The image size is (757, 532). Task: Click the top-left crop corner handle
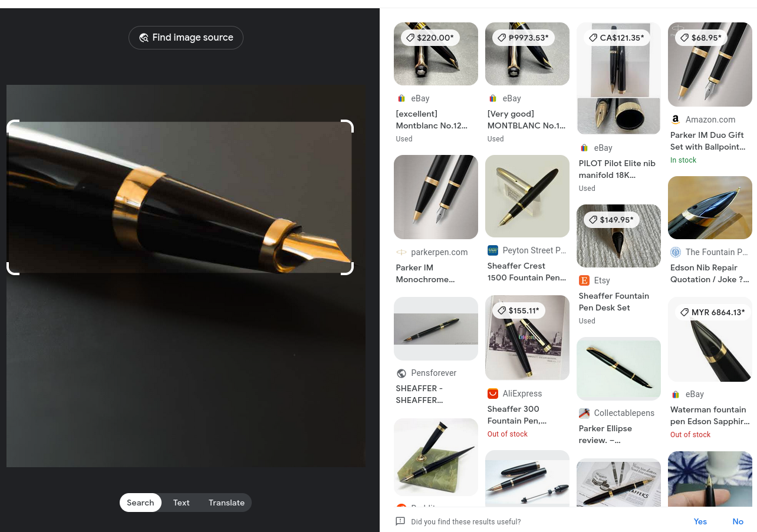12,126
